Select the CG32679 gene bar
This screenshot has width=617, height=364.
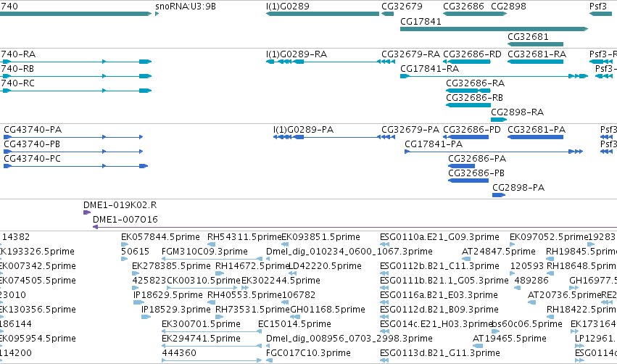click(388, 14)
